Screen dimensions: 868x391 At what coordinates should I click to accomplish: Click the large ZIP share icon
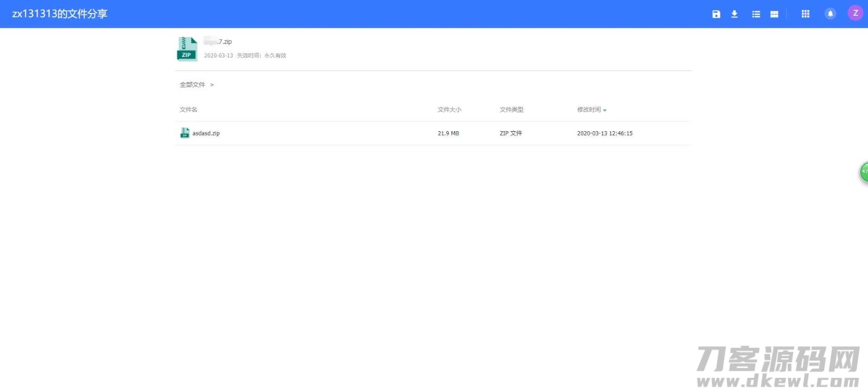pyautogui.click(x=187, y=49)
